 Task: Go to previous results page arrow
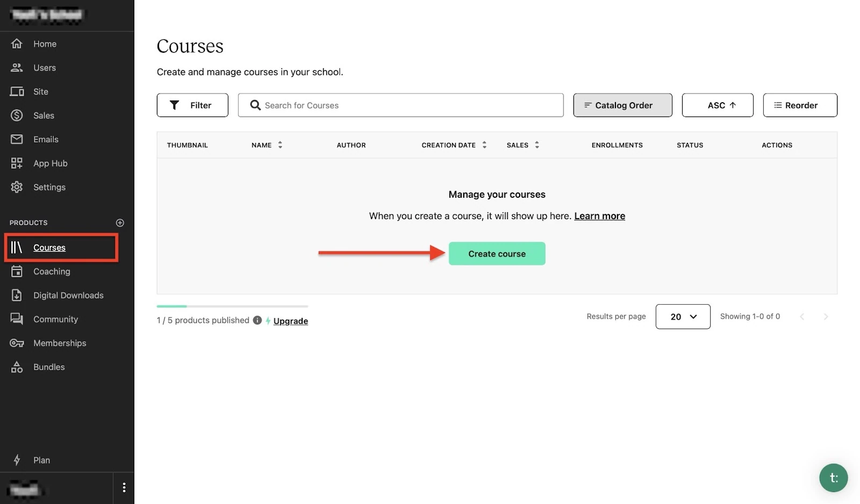click(802, 316)
